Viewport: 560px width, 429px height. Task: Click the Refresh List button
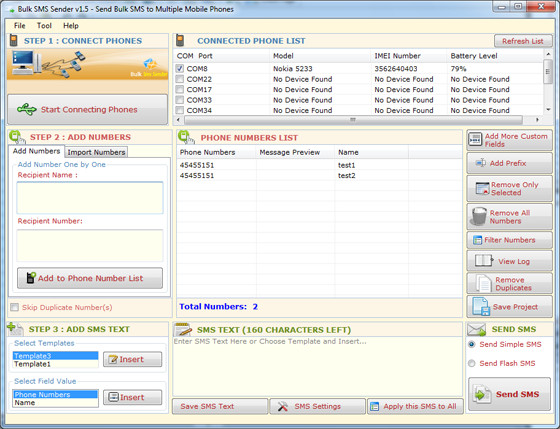tap(523, 41)
